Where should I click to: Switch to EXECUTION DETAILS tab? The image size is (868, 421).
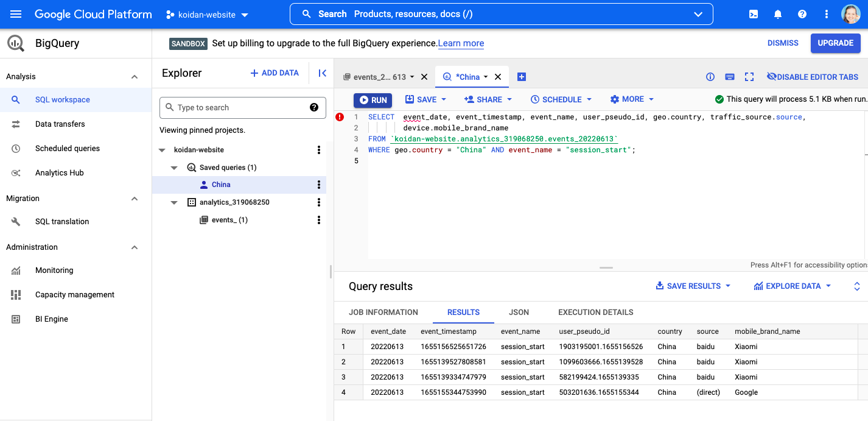click(596, 312)
